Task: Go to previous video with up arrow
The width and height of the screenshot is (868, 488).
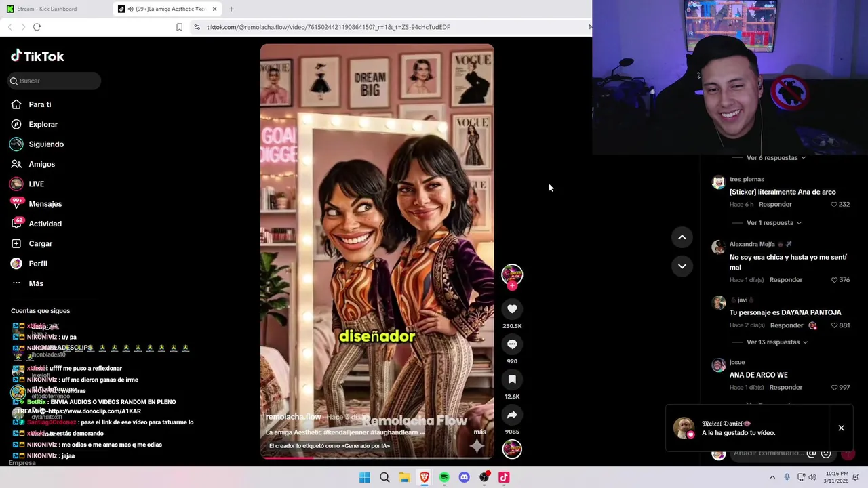Action: (682, 237)
